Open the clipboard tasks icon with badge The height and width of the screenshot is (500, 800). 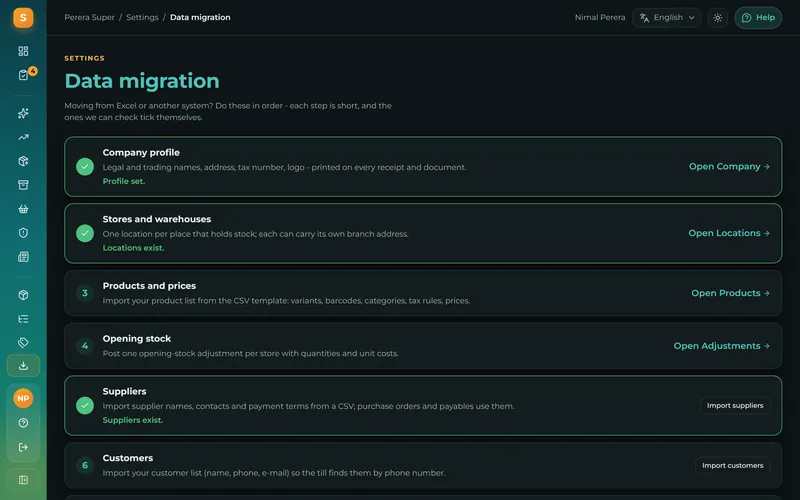click(x=23, y=75)
